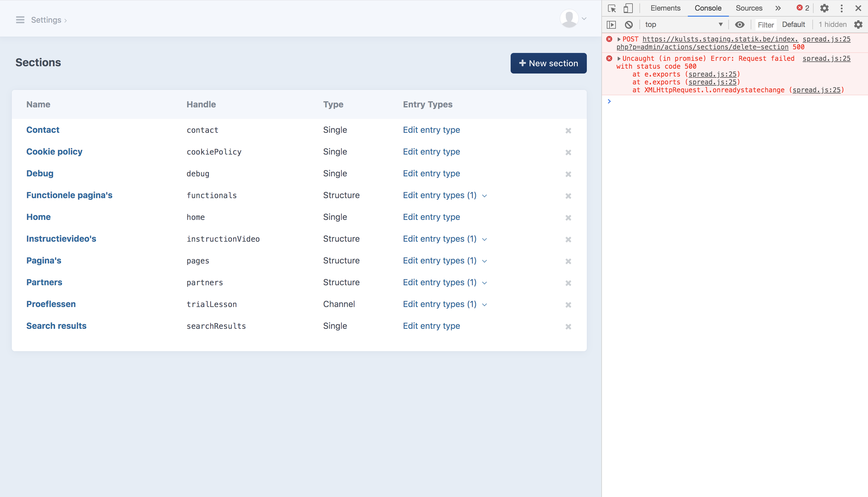Click the New section button
868x497 pixels.
(x=548, y=63)
